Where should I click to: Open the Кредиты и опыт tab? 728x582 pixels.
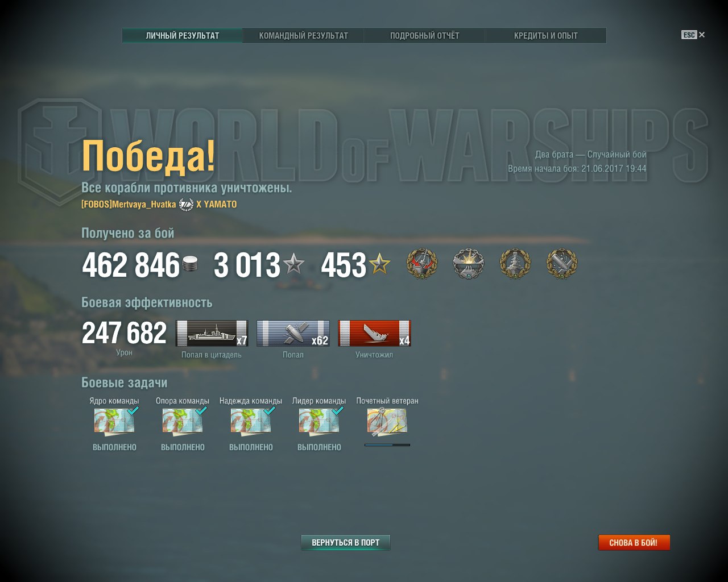click(x=546, y=35)
